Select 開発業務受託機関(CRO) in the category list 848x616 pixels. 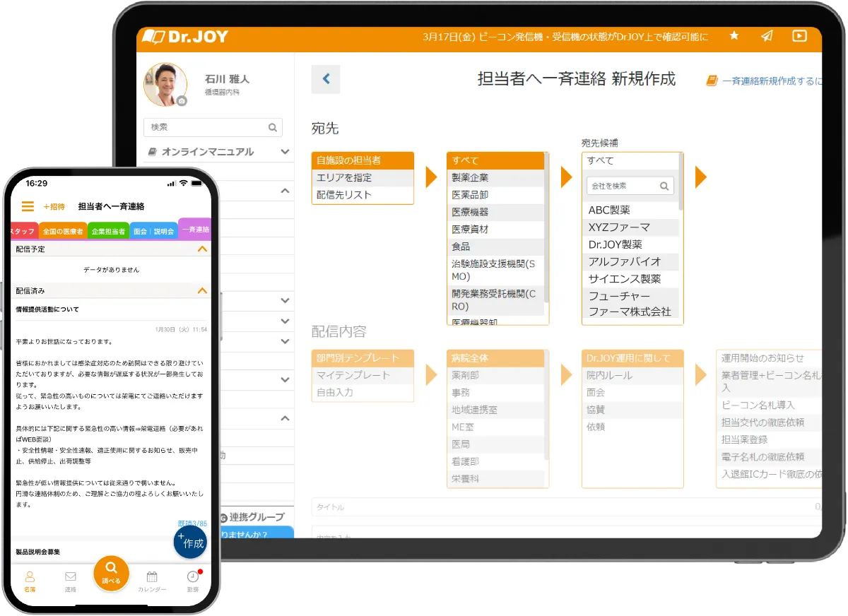(x=495, y=300)
